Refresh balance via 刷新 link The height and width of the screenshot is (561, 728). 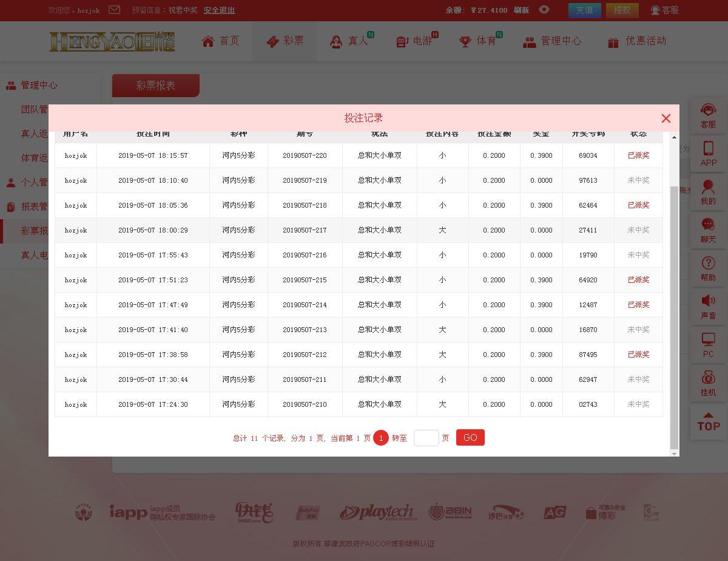pos(521,10)
